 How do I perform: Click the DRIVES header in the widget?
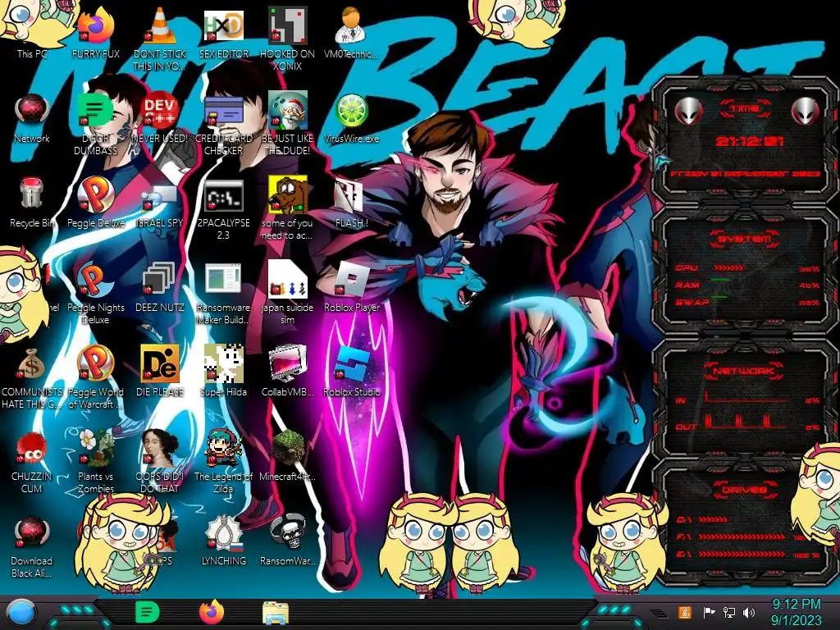(743, 490)
